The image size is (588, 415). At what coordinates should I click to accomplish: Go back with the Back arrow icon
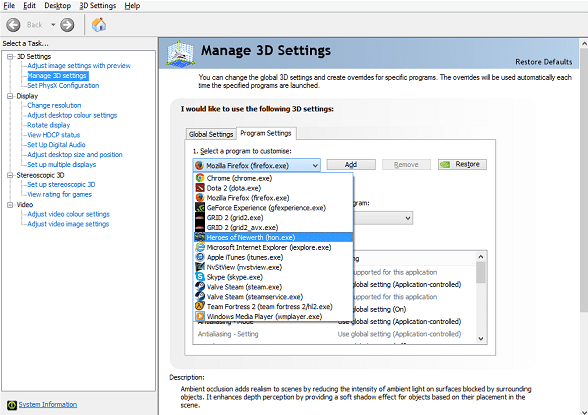pos(13,25)
